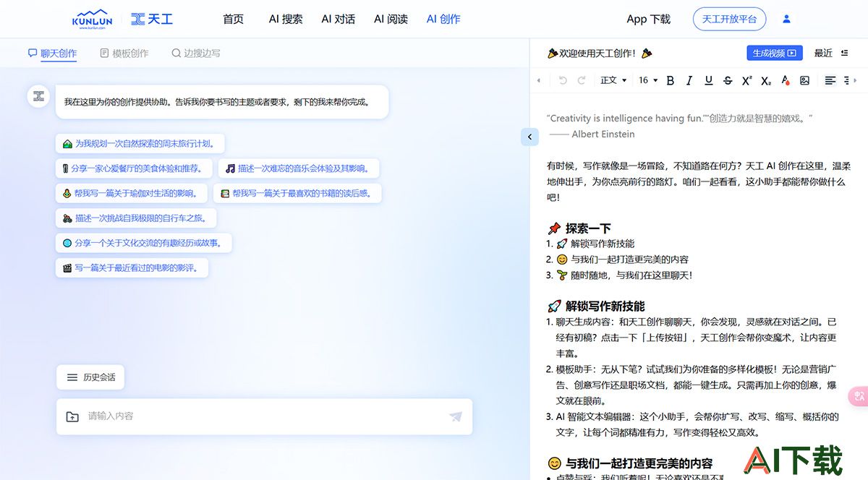Click the pink floating assistant icon
This screenshot has width=868, height=480.
point(859,395)
